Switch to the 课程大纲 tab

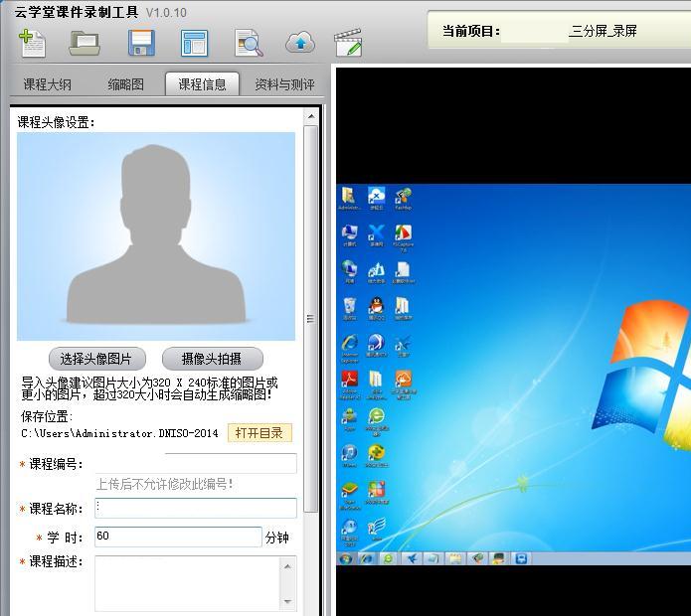47,84
